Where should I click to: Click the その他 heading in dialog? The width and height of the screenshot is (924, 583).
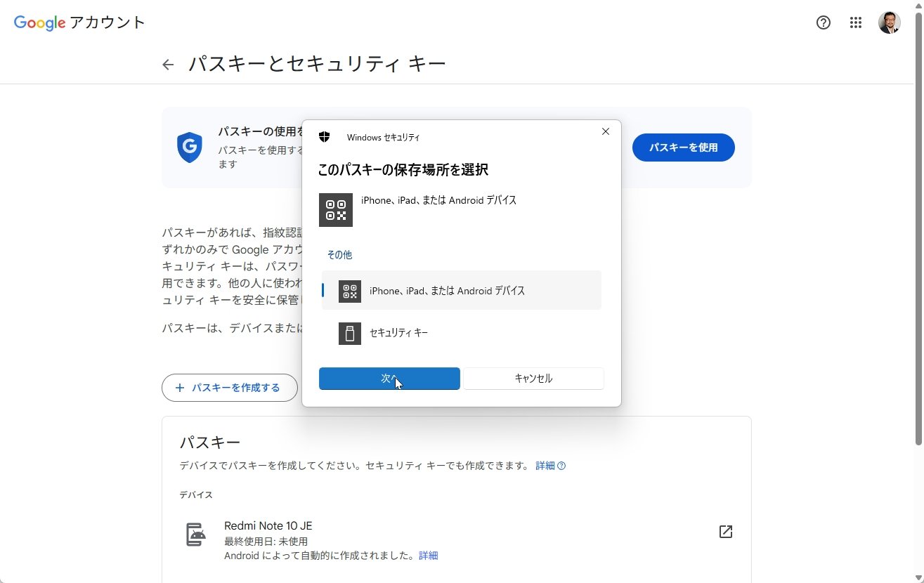tap(339, 255)
